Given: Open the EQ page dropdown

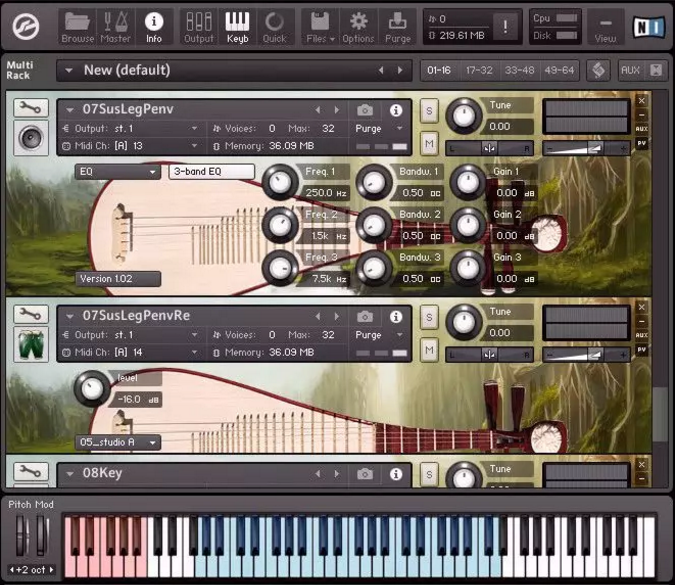Looking at the screenshot, I should (x=118, y=171).
